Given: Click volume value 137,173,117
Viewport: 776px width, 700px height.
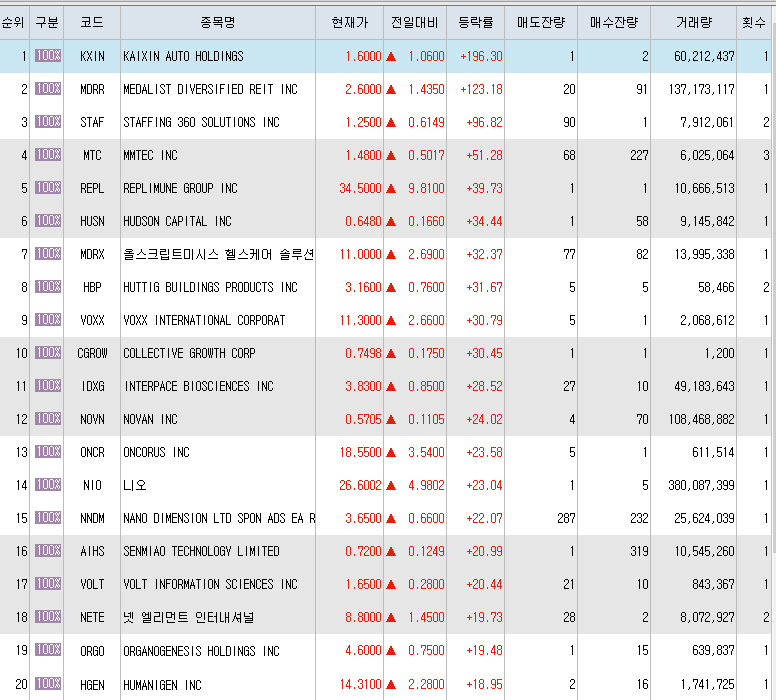Looking at the screenshot, I should pyautogui.click(x=701, y=90).
